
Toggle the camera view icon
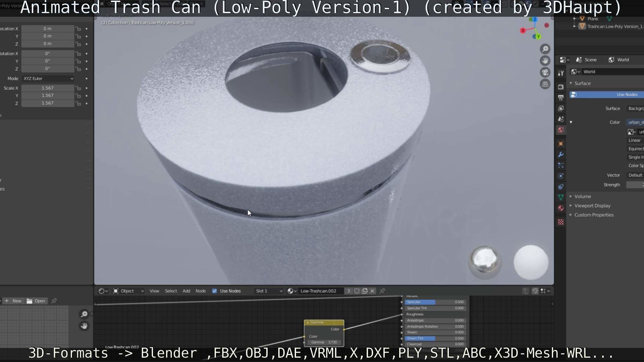pyautogui.click(x=545, y=72)
